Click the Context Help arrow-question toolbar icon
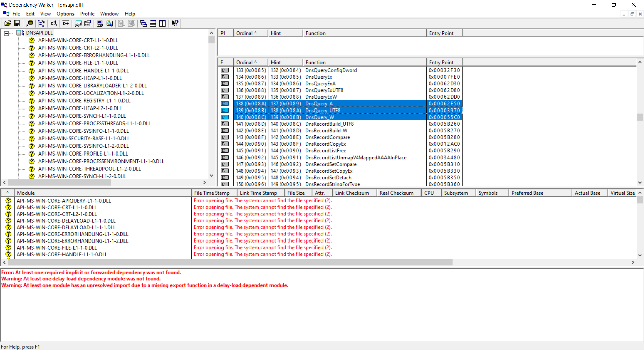Viewport: 644px width, 350px height. pos(175,23)
